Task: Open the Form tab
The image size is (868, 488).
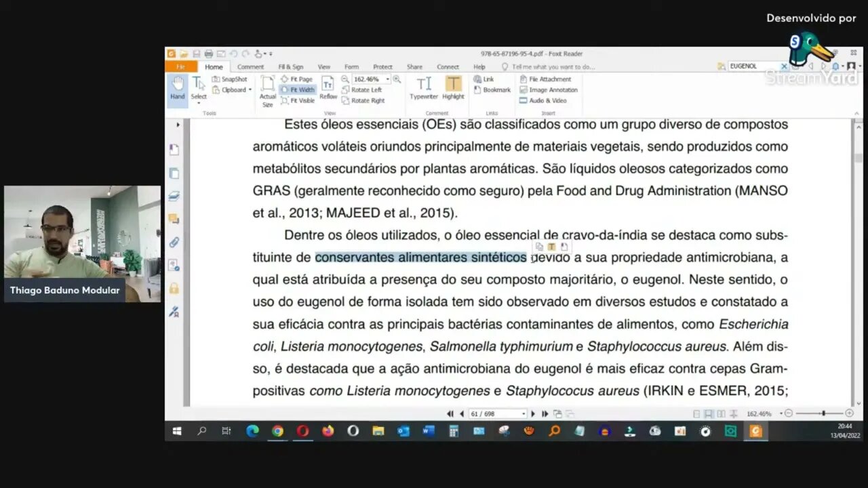Action: point(351,66)
